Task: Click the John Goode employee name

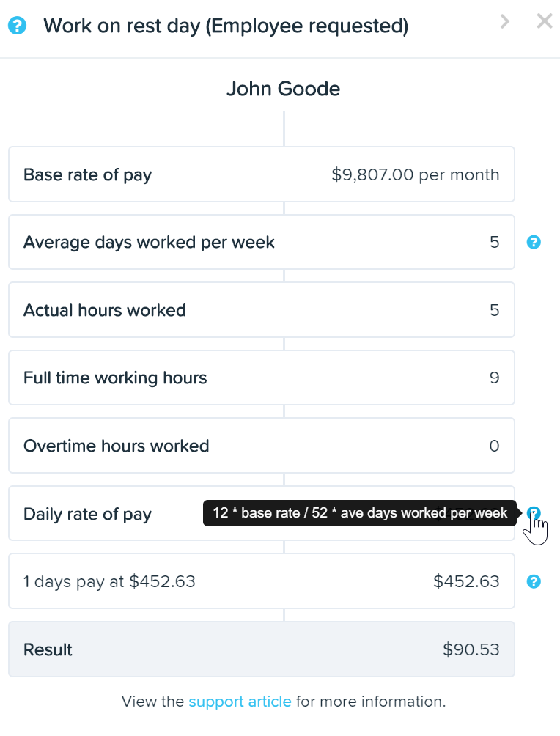Action: pyautogui.click(x=283, y=88)
